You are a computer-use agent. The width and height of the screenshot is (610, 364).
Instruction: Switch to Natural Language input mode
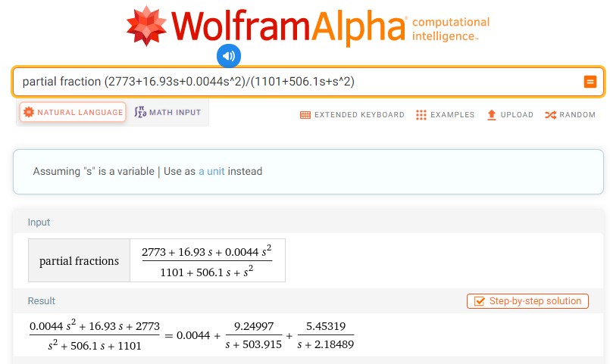click(73, 113)
